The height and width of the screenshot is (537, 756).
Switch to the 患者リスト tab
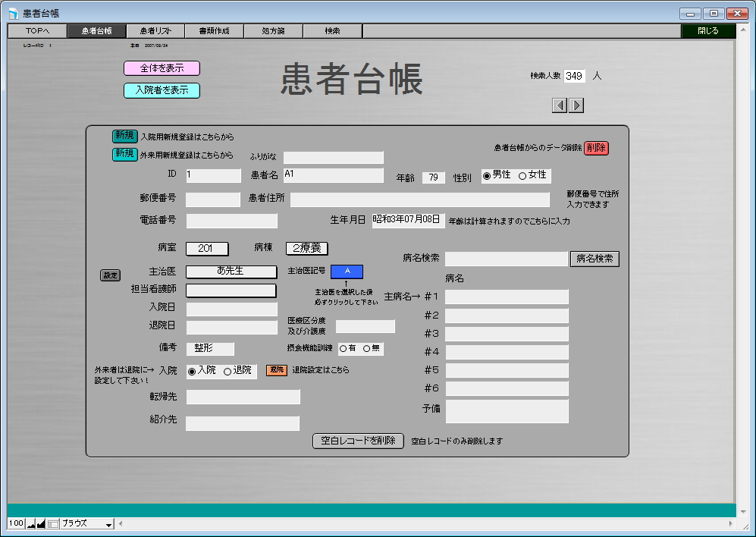155,31
